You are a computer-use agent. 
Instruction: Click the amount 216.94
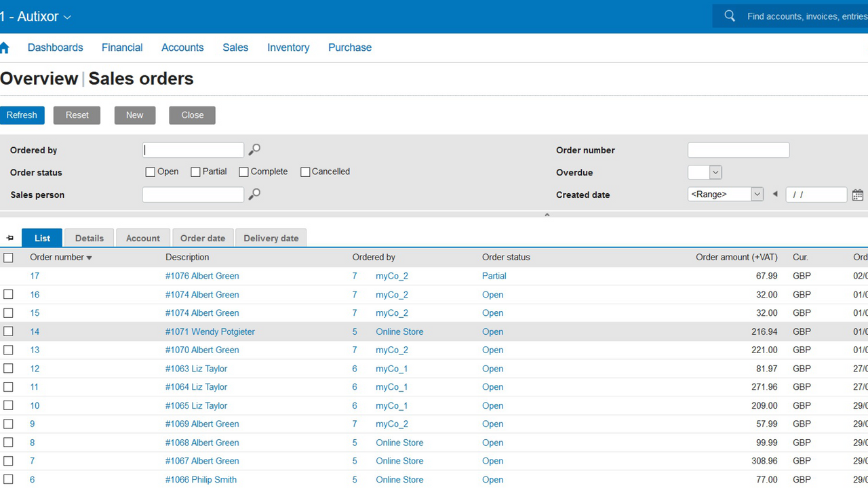tap(765, 331)
